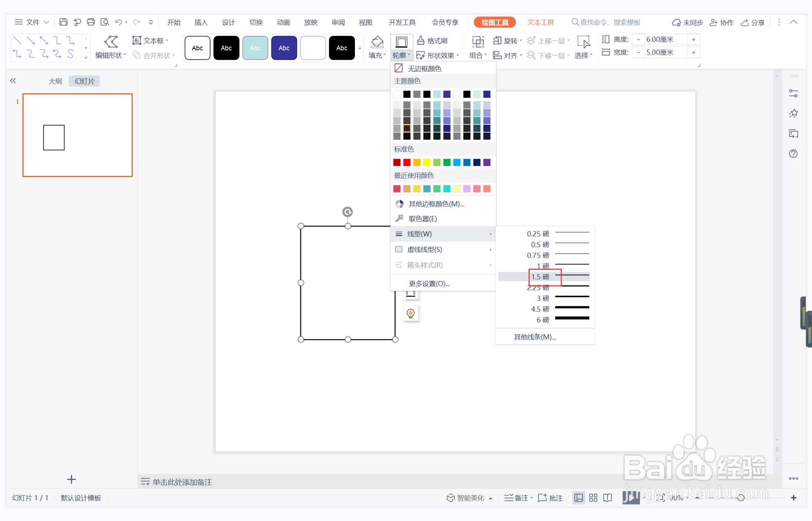
Task: Open the 插入 Insert ribbon tab
Action: coord(201,22)
